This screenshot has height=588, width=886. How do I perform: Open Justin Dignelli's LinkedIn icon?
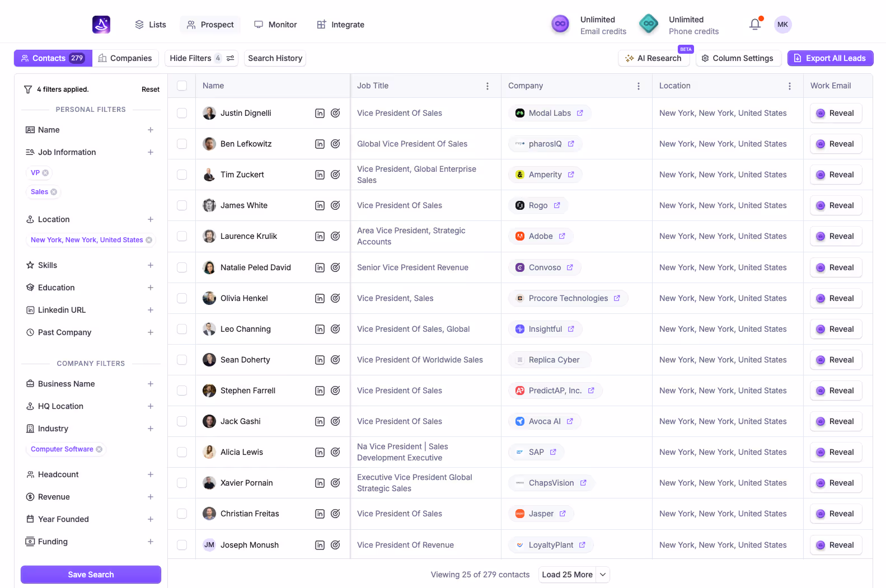point(320,113)
